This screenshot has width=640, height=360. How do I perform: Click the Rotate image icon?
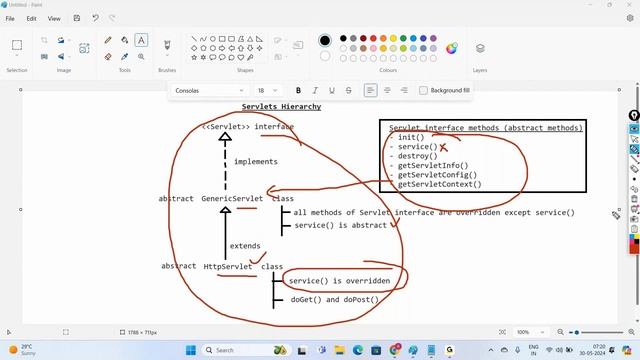[x=61, y=40]
